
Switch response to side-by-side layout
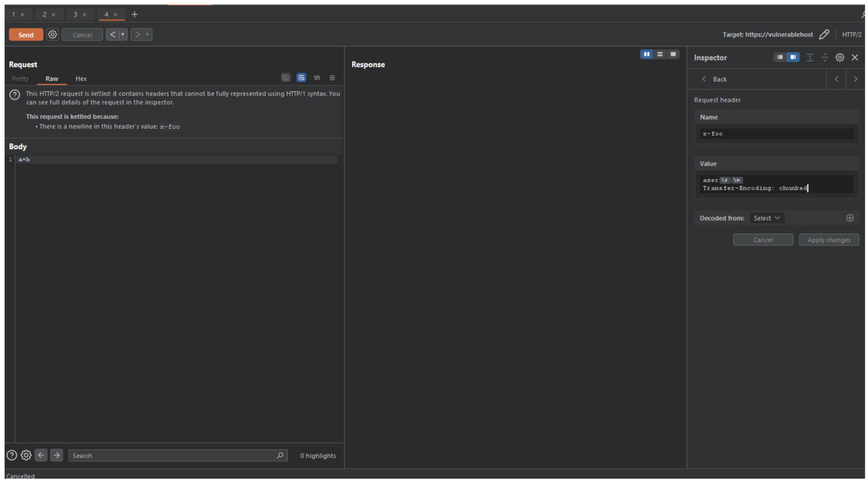click(647, 54)
